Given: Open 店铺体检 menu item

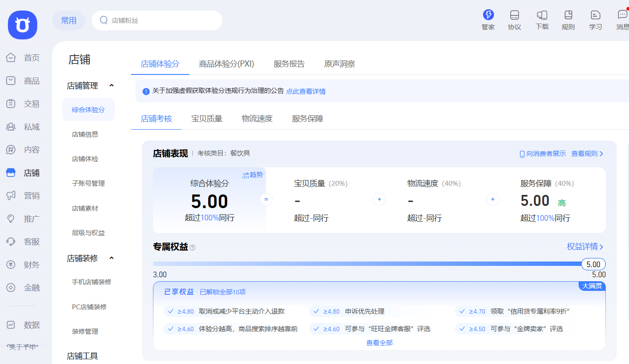Looking at the screenshot, I should [85, 159].
